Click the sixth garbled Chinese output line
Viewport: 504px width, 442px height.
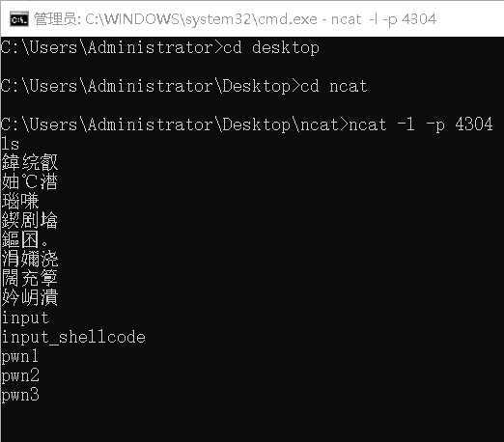tap(30, 259)
